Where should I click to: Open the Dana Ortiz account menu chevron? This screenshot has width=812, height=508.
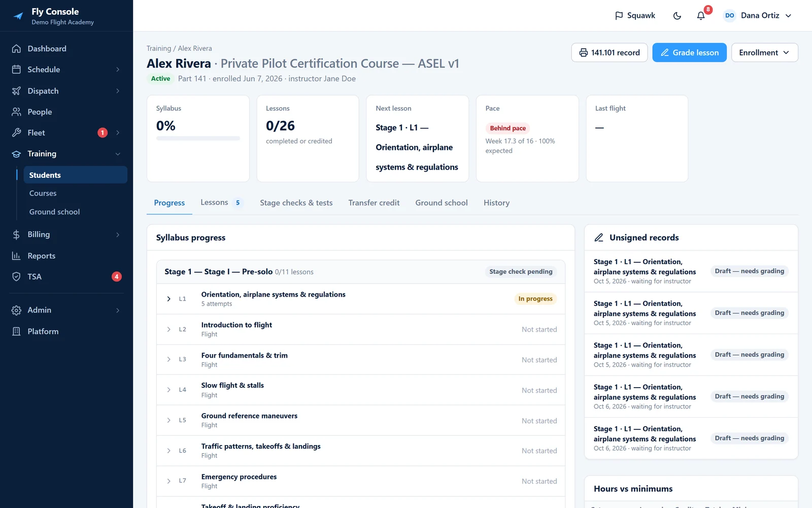(788, 16)
